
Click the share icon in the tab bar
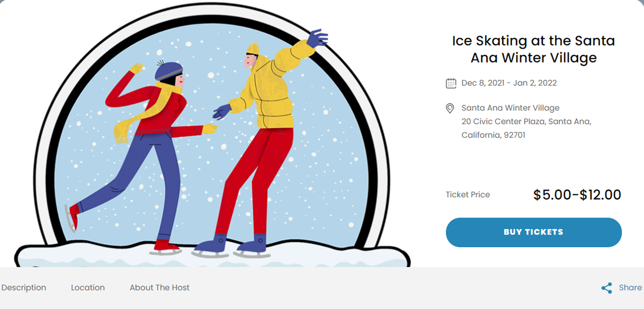pyautogui.click(x=606, y=288)
